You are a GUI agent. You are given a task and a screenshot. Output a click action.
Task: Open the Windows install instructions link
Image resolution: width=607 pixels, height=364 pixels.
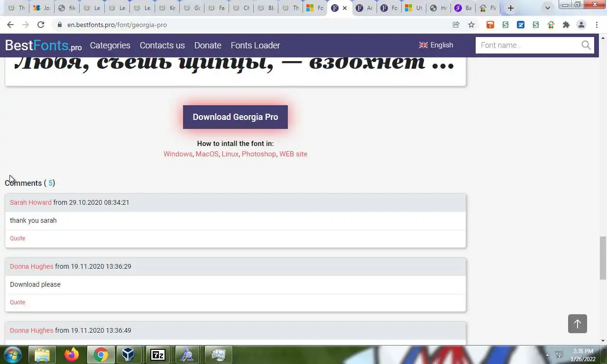click(178, 154)
